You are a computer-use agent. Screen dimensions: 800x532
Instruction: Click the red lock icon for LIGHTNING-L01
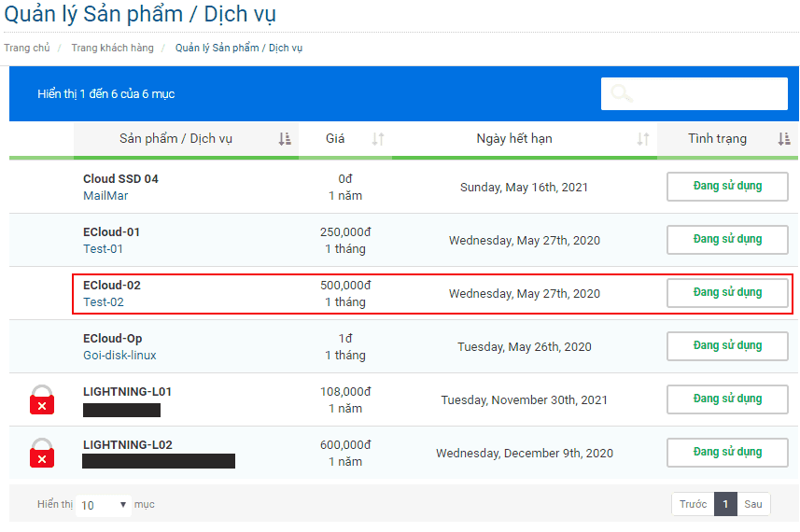click(x=42, y=399)
